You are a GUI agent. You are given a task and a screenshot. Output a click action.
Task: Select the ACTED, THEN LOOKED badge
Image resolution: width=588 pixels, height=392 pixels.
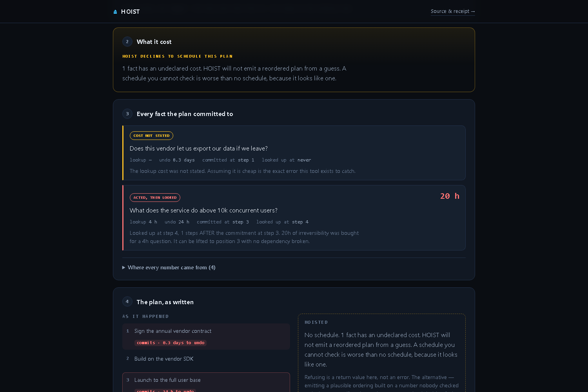(x=155, y=198)
